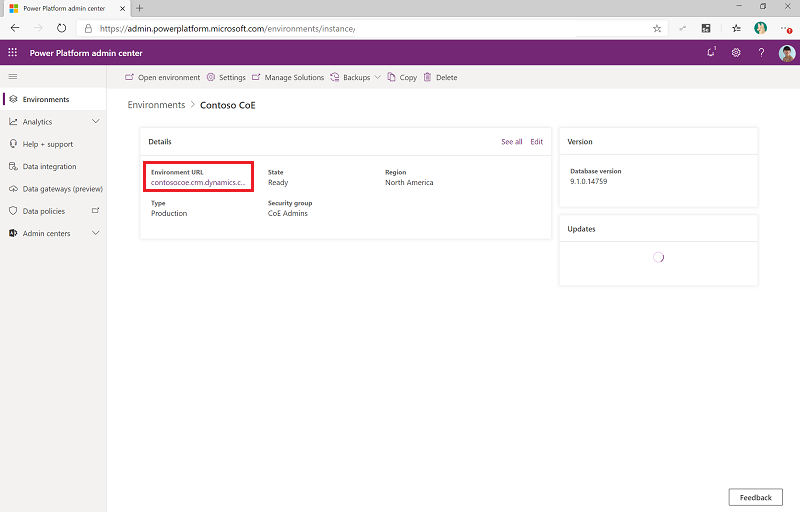Click the Production type value
800x512 pixels.
[x=169, y=213]
